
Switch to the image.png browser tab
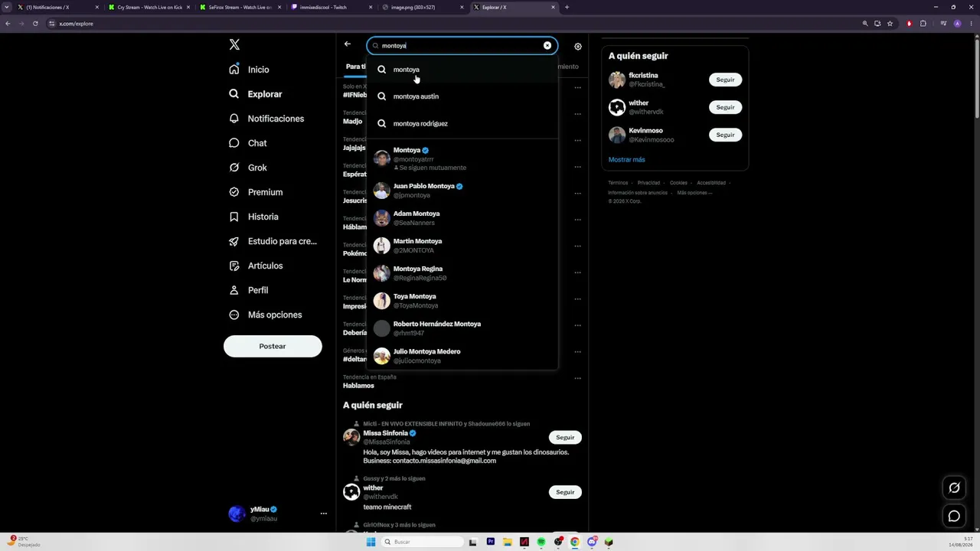[x=422, y=7]
